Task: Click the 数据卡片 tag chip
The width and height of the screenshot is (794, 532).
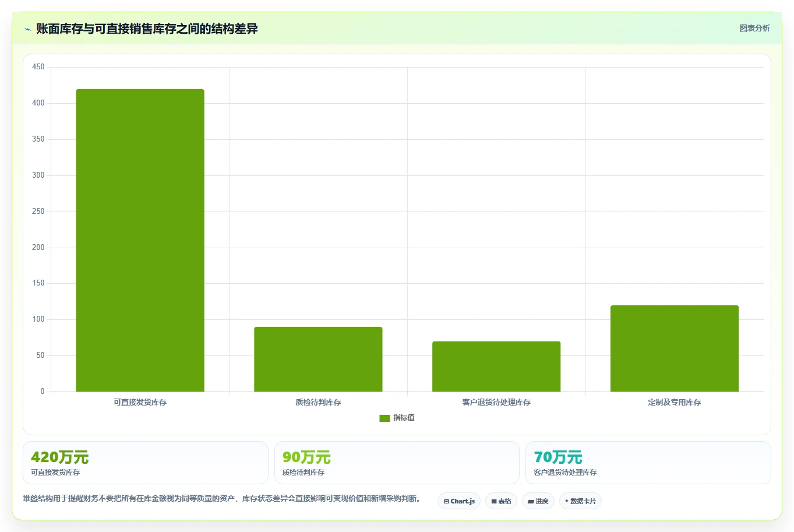Action: 580,501
